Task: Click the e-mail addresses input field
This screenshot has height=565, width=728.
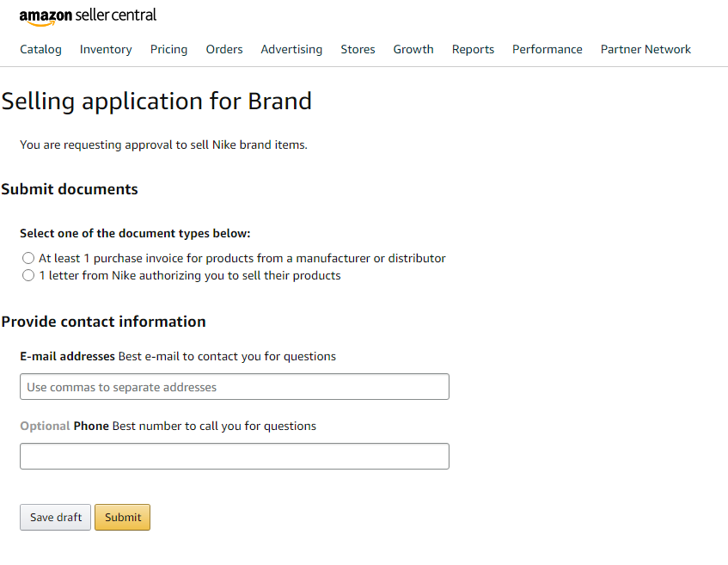Action: (234, 387)
